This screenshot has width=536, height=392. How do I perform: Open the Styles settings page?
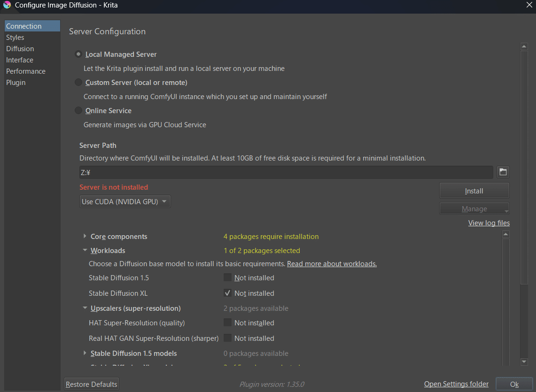tap(15, 38)
